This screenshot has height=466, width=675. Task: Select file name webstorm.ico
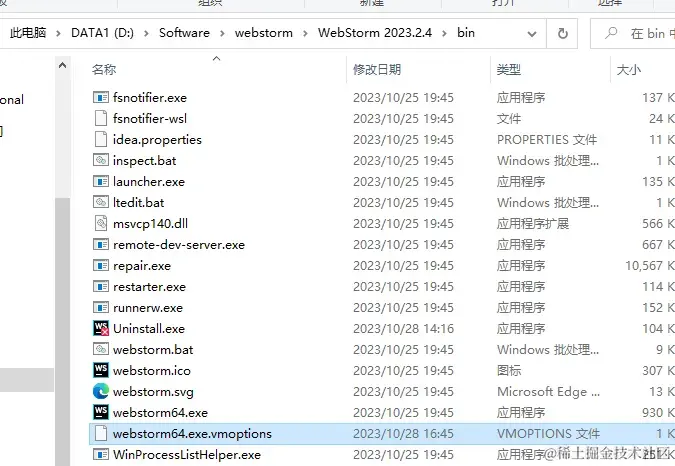152,370
